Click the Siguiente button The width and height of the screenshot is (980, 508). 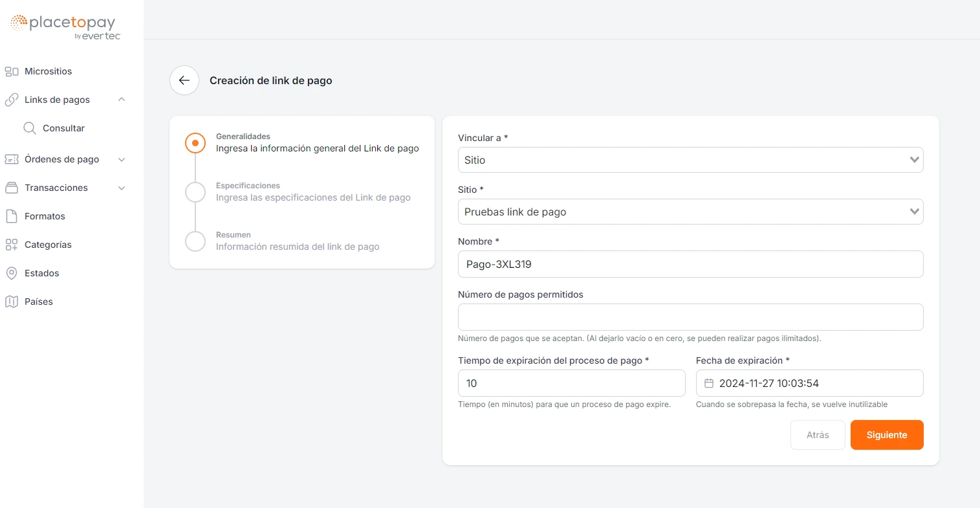tap(887, 435)
